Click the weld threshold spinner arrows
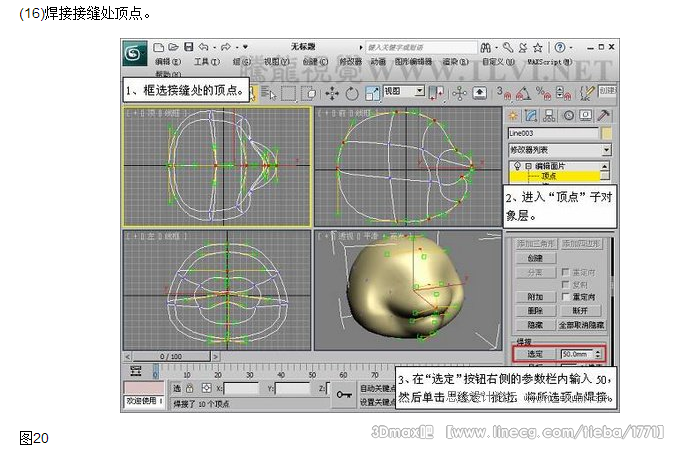The width and height of the screenshot is (693, 449). 598,354
